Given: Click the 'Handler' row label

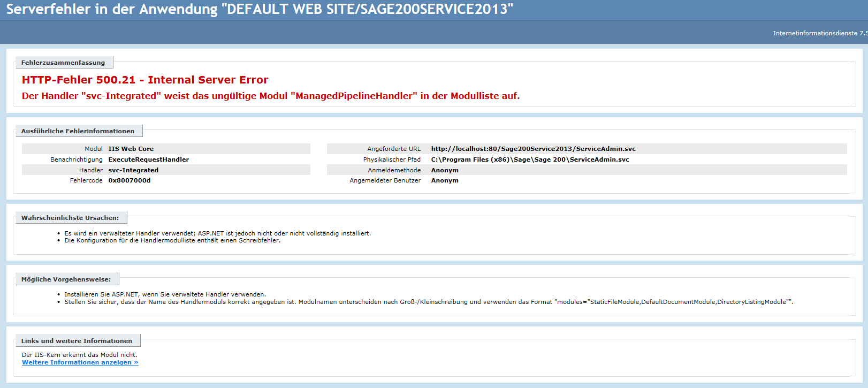Looking at the screenshot, I should (91, 170).
